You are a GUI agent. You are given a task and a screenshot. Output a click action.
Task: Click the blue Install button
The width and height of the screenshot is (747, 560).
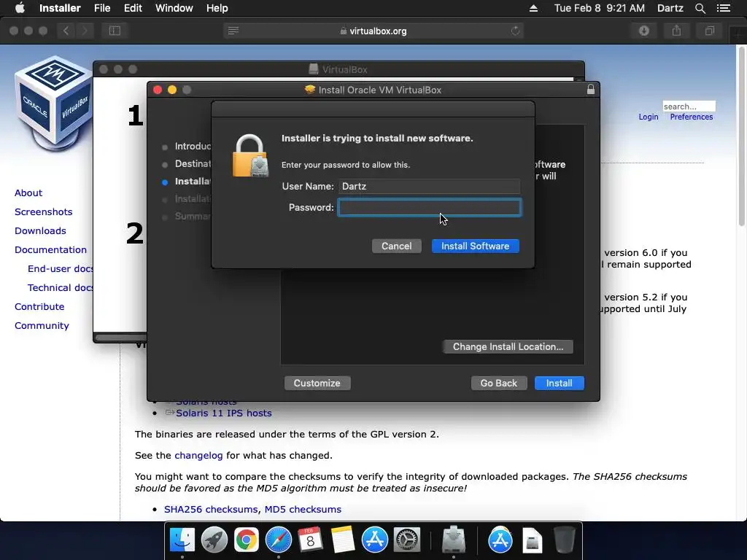point(560,384)
